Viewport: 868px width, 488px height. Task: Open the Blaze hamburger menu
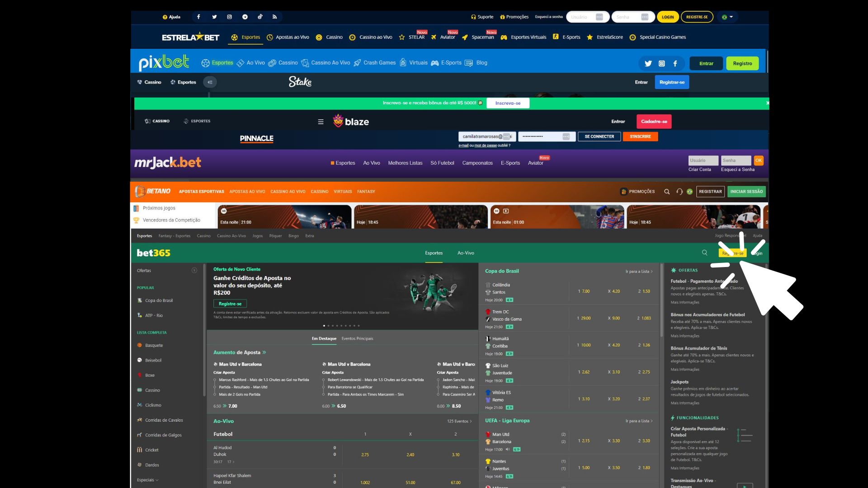[321, 122]
